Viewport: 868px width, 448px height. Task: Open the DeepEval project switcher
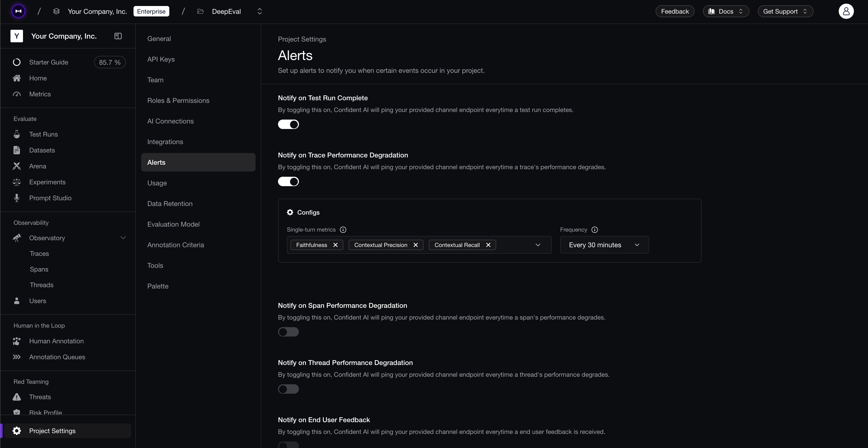coord(259,11)
